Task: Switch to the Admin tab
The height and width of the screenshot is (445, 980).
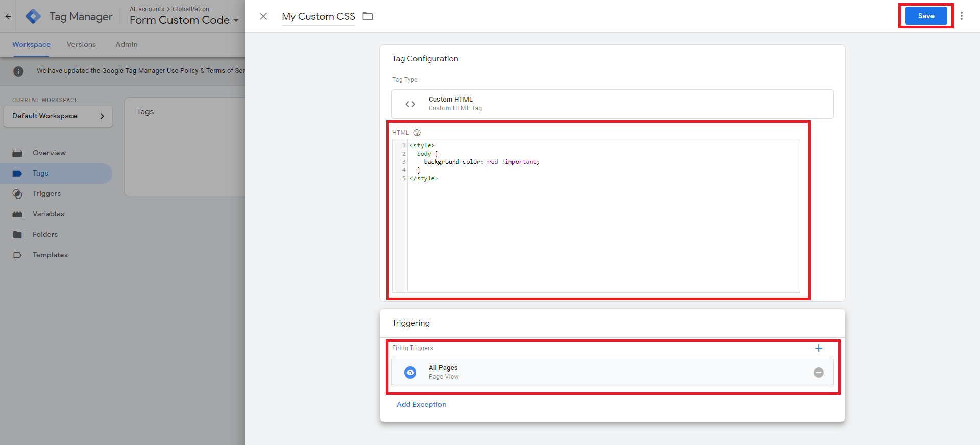Action: coord(127,45)
